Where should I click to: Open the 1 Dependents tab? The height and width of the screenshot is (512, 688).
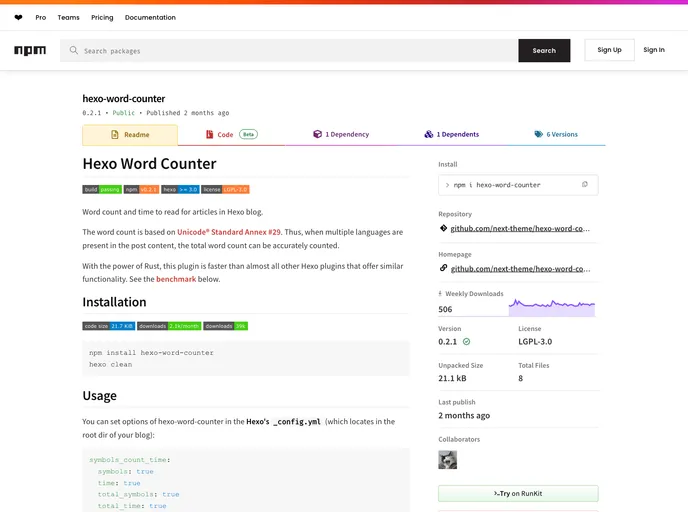(x=452, y=135)
